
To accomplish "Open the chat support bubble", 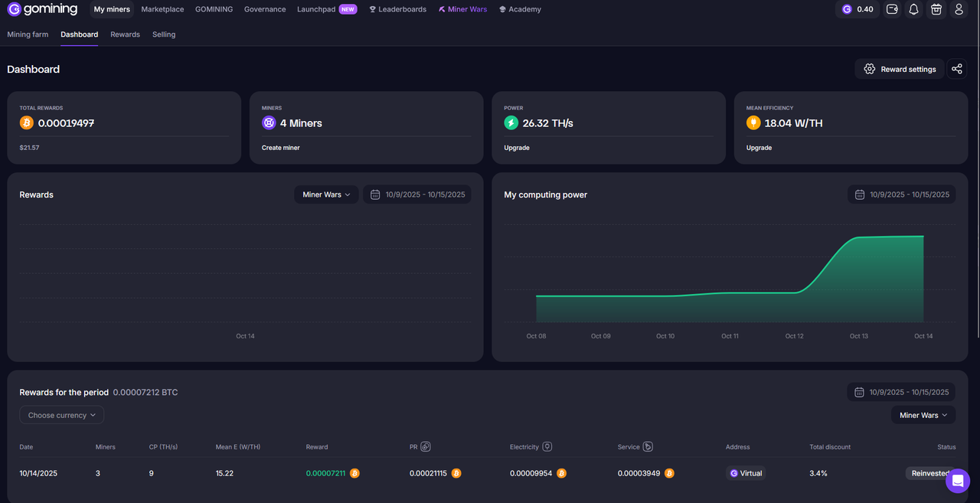I will 958,481.
